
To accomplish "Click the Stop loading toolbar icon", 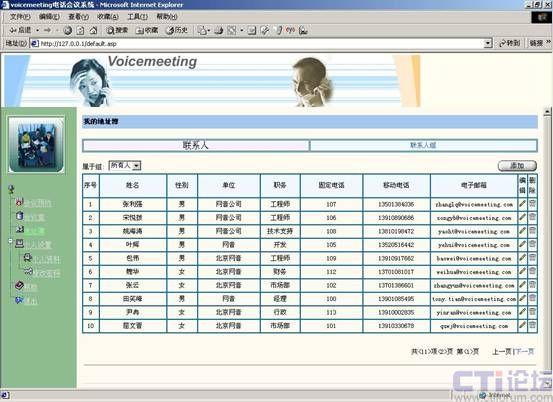I will [67, 31].
